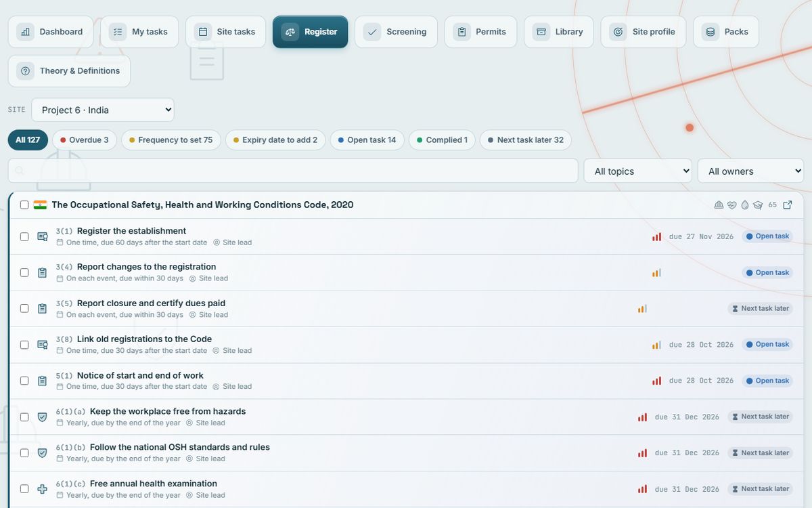812x508 pixels.
Task: Open the All owners dropdown
Action: (x=751, y=171)
